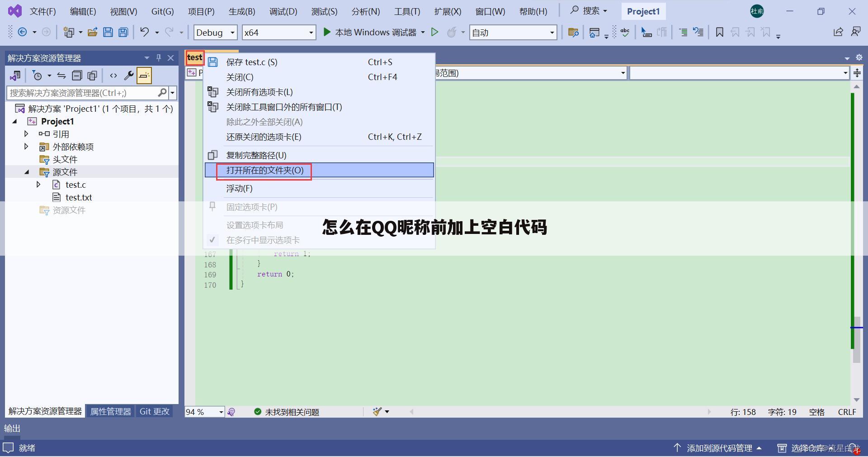Click collapse all icon in Solution Explorer
This screenshot has width=868, height=457.
[x=77, y=76]
